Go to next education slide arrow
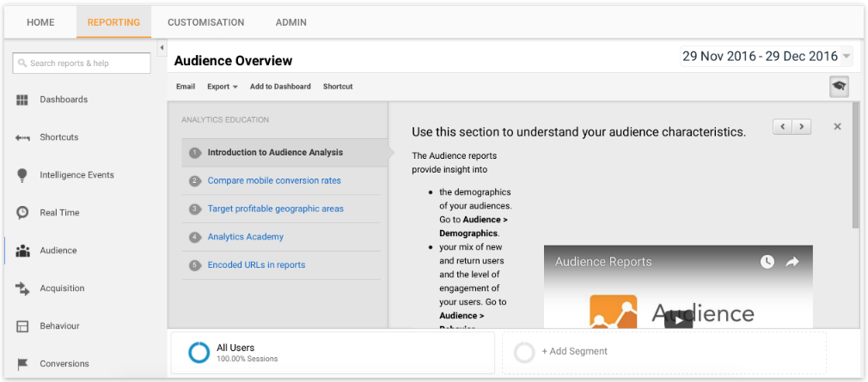868x382 pixels. [x=802, y=126]
